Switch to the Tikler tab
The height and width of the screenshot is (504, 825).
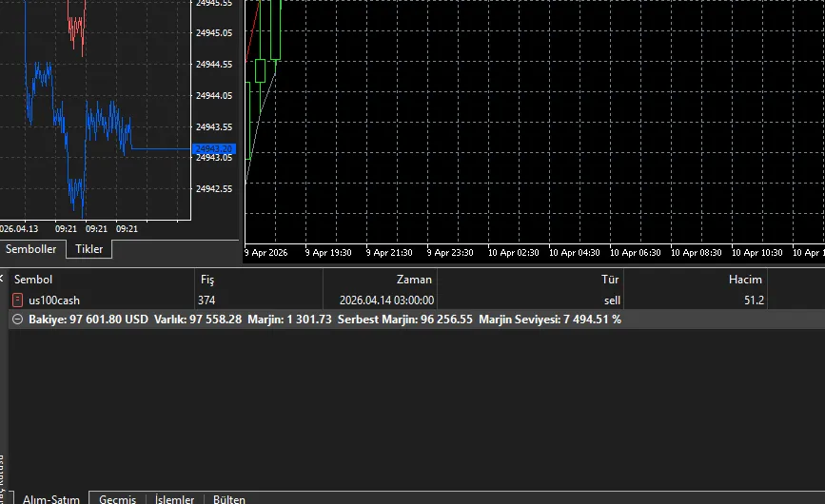point(88,249)
